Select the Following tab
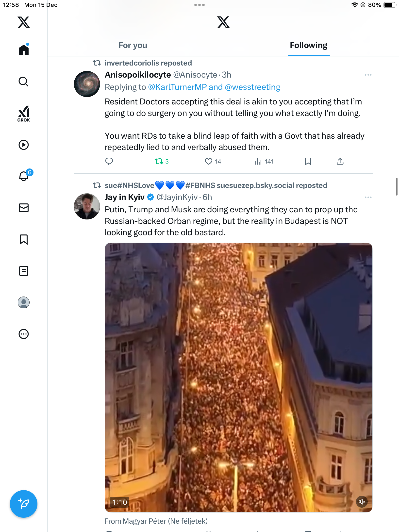Screen dimensions: 399x532 (x=308, y=45)
